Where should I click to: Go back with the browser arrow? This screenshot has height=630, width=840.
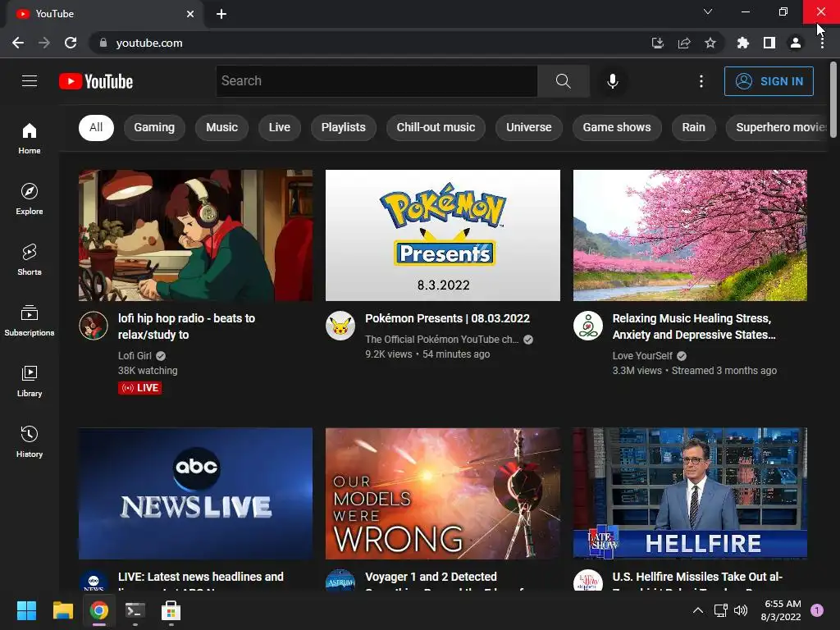(x=18, y=43)
